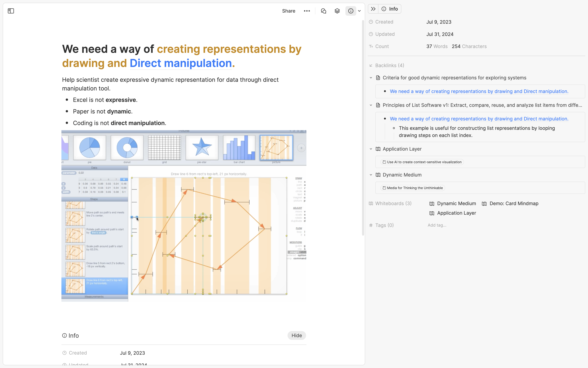Open Dynamic Medium whiteboard in Whiteboards row
The width and height of the screenshot is (588, 368).
pyautogui.click(x=453, y=203)
